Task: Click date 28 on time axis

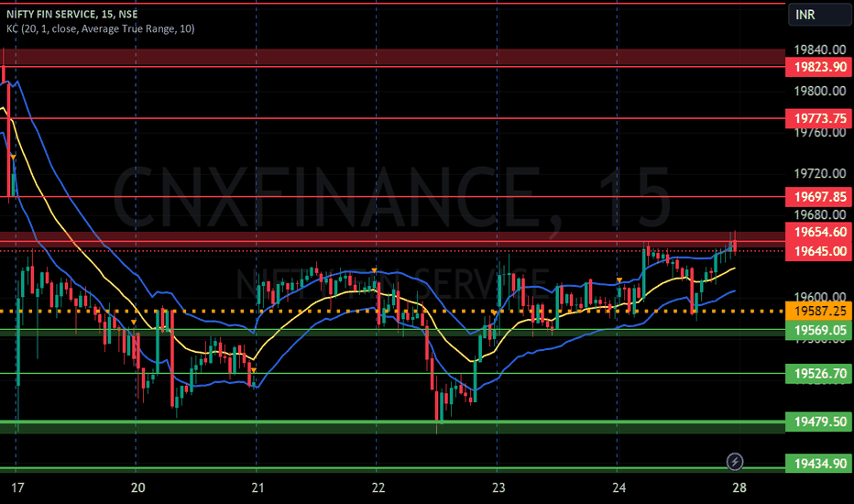Action: (x=739, y=488)
